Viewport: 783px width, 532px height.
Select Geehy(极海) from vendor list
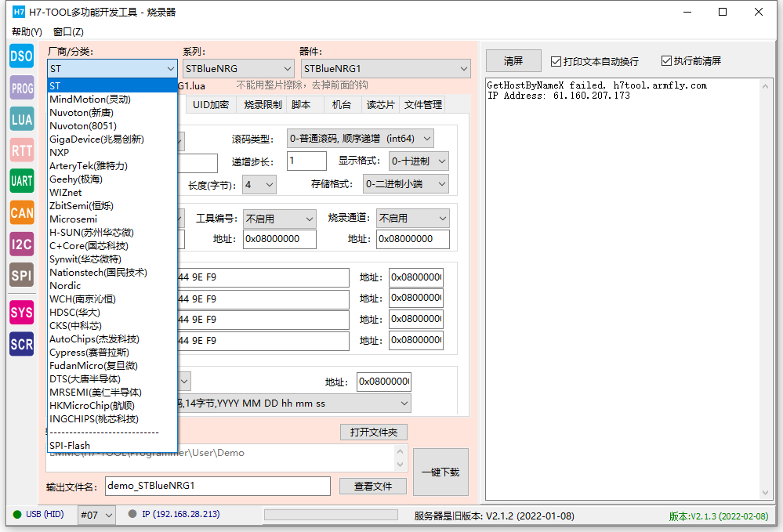(113, 179)
